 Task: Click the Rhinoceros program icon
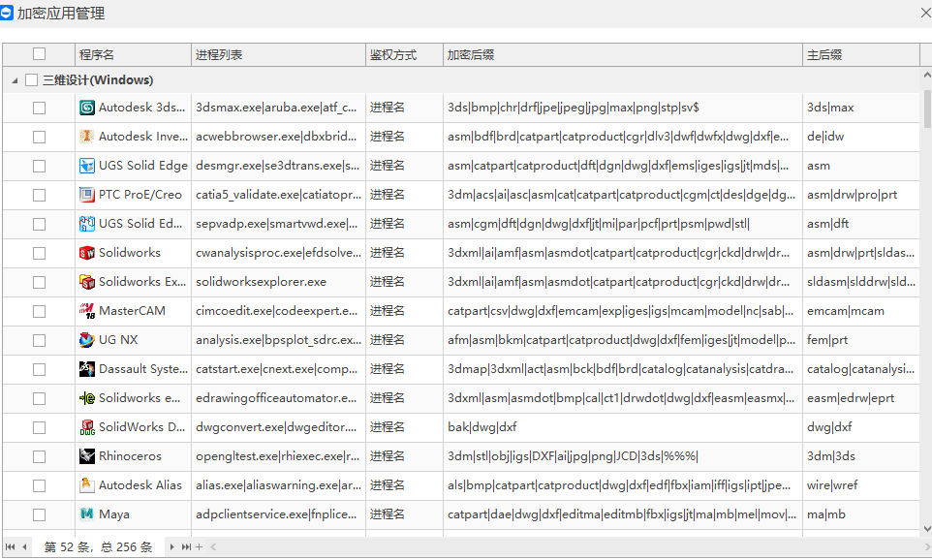tap(87, 456)
